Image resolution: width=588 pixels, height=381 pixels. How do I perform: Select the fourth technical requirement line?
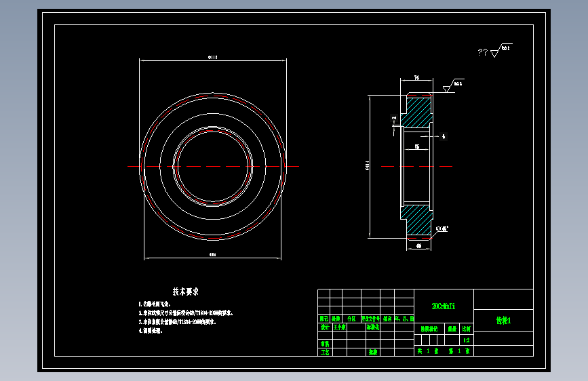151,331
